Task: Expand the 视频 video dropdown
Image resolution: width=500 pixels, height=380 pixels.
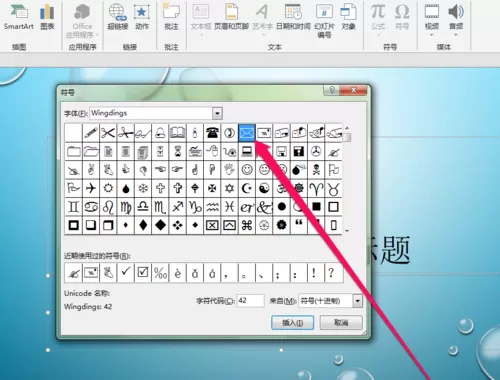Action: (x=432, y=34)
